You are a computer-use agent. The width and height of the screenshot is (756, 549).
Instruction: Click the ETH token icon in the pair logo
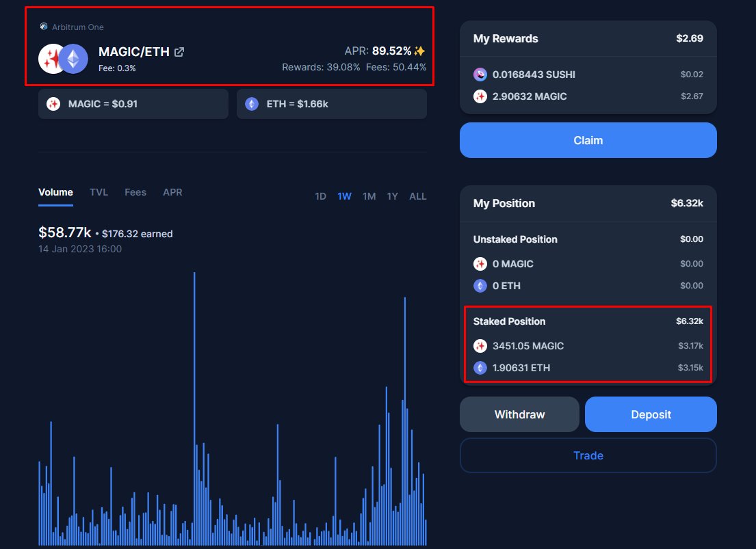coord(75,59)
